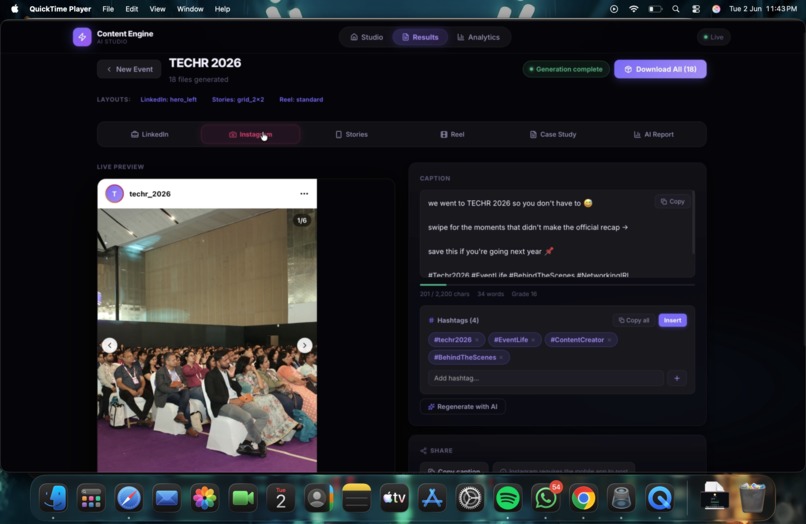The height and width of the screenshot is (524, 806).
Task: Open the File menu
Action: tap(108, 9)
